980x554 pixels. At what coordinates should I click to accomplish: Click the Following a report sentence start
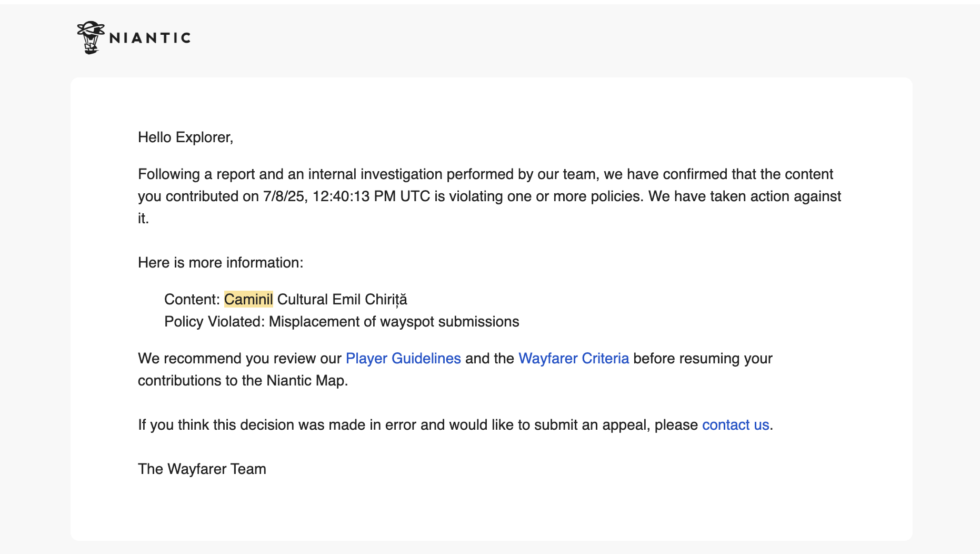(184, 174)
